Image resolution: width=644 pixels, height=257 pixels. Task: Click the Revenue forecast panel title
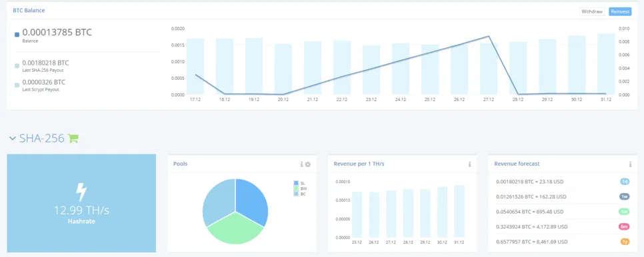click(517, 164)
